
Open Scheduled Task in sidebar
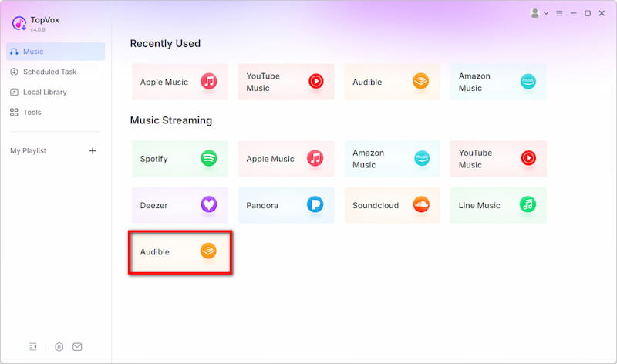(56, 72)
